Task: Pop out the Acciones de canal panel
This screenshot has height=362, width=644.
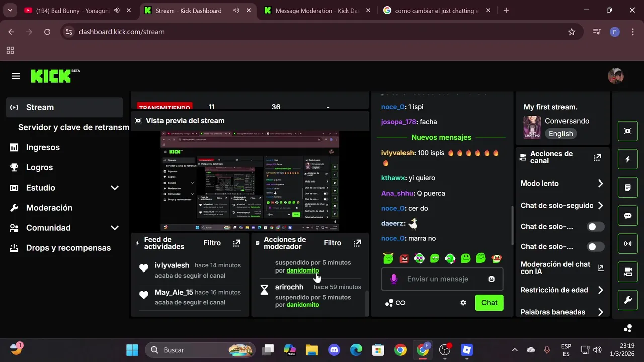Action: 597,157
